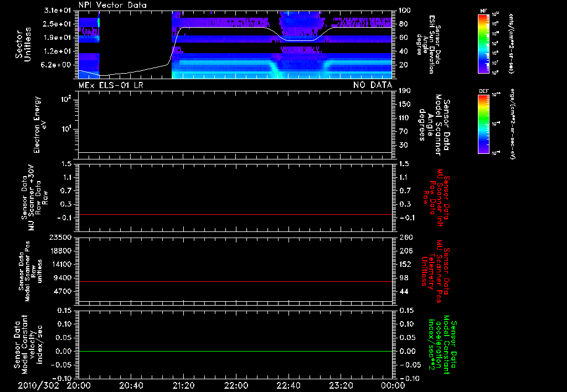Click the 10¹ electron energy tick label

66,129
